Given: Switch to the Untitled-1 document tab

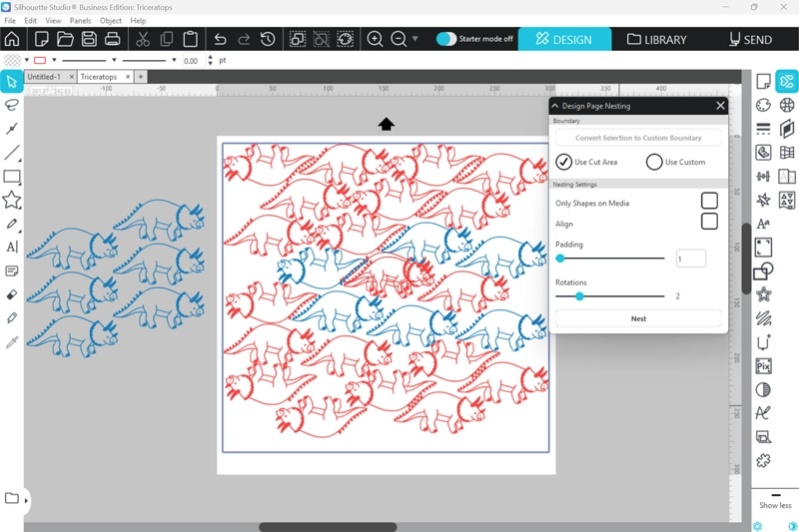Looking at the screenshot, I should [x=44, y=77].
